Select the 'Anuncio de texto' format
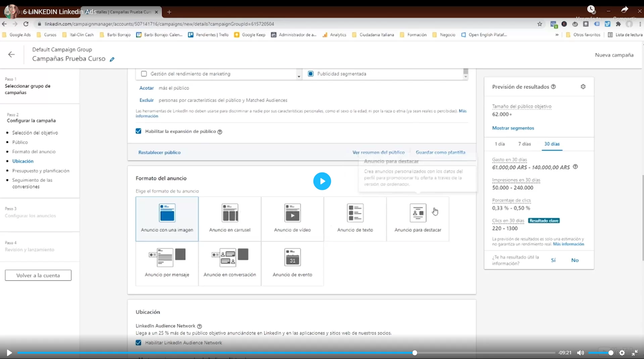This screenshot has width=644, height=359. click(x=355, y=219)
